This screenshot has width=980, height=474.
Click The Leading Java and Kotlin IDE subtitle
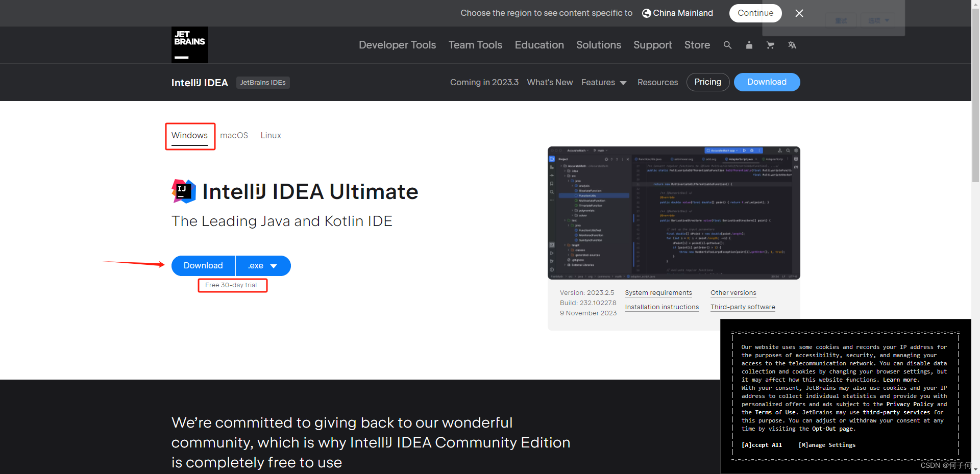click(282, 221)
